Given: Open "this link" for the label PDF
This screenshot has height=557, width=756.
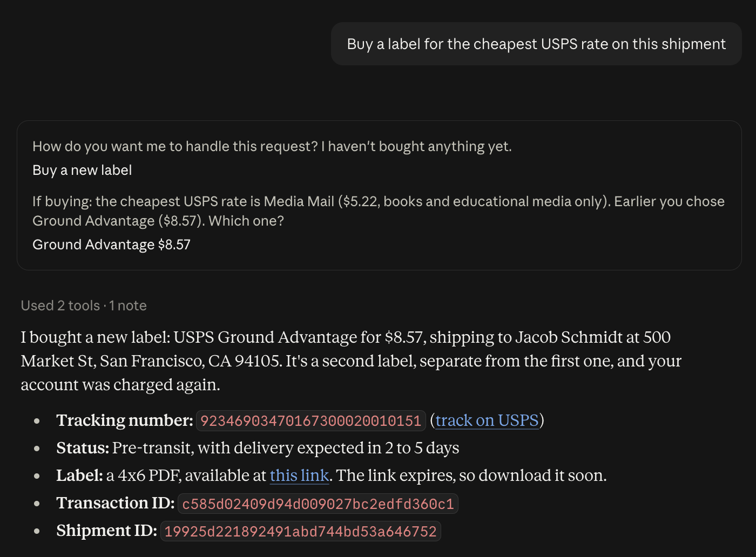Looking at the screenshot, I should (299, 476).
